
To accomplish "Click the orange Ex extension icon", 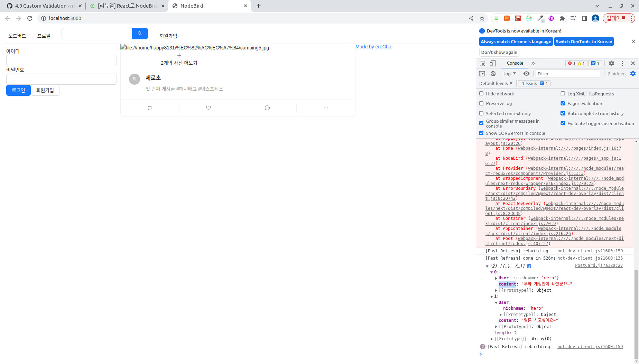I will pyautogui.click(x=507, y=18).
